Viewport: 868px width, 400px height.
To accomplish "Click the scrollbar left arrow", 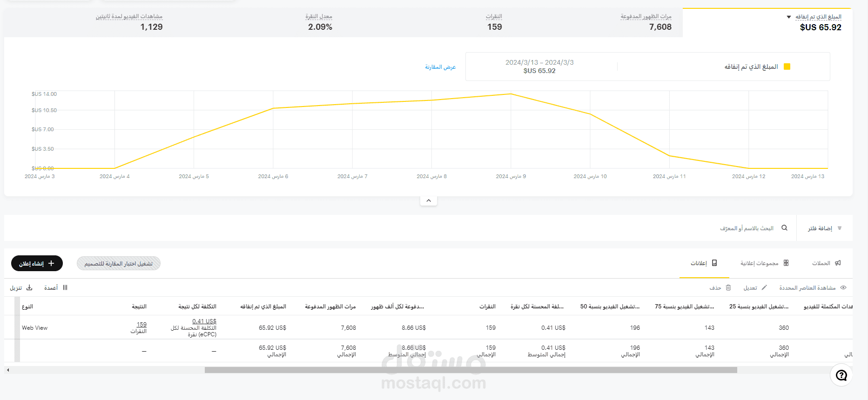I will tap(8, 370).
